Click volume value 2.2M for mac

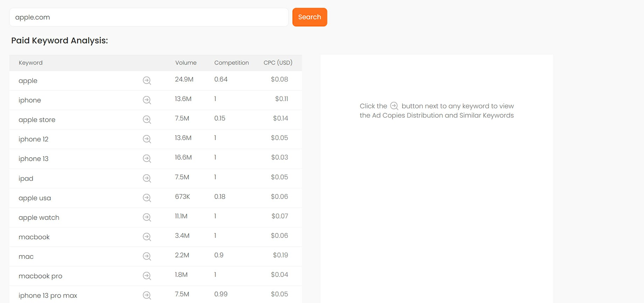182,255
